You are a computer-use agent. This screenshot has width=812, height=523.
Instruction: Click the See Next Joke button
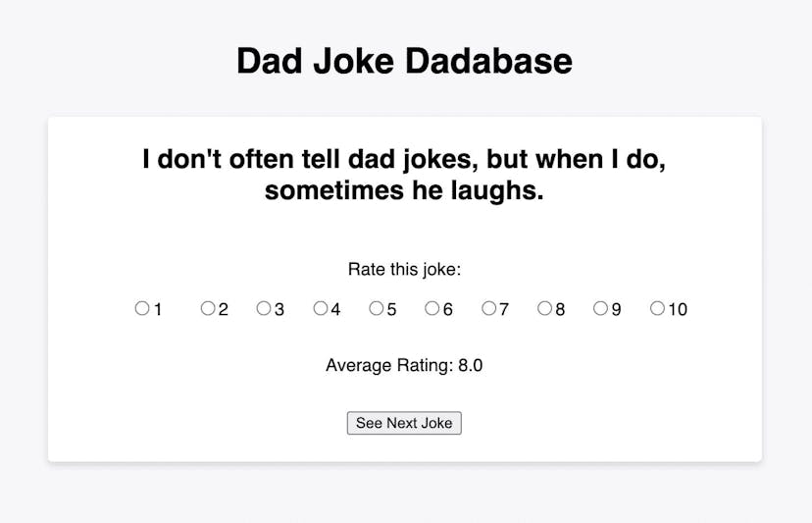(404, 423)
